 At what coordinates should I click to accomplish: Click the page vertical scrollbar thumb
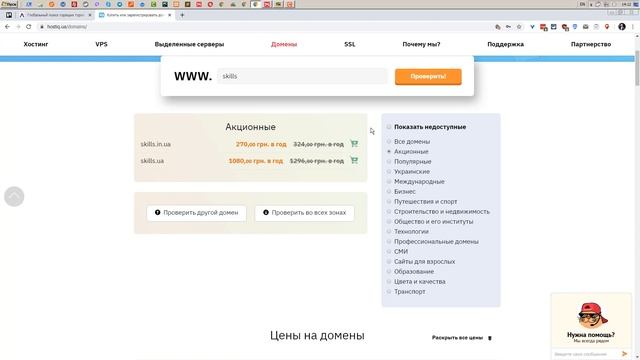point(637,68)
